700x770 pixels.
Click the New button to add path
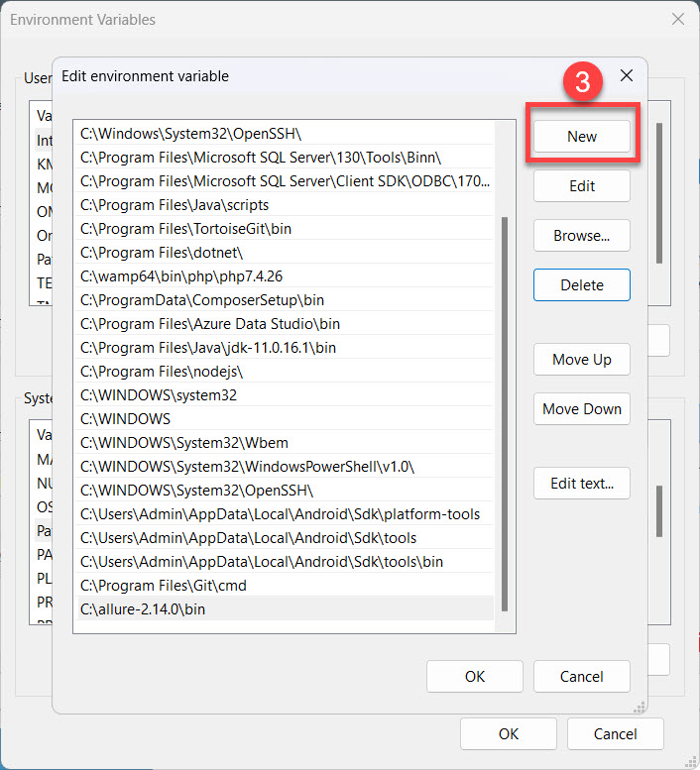tap(581, 137)
